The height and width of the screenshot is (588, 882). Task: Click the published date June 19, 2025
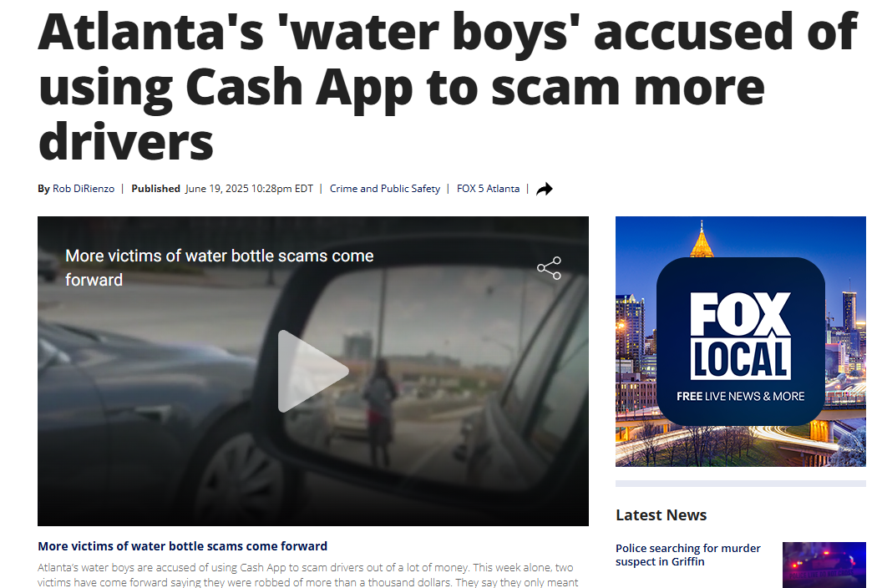249,189
